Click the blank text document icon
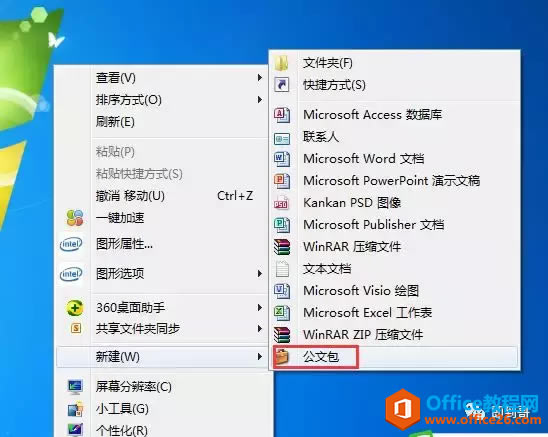Image resolution: width=548 pixels, height=437 pixels. point(282,269)
